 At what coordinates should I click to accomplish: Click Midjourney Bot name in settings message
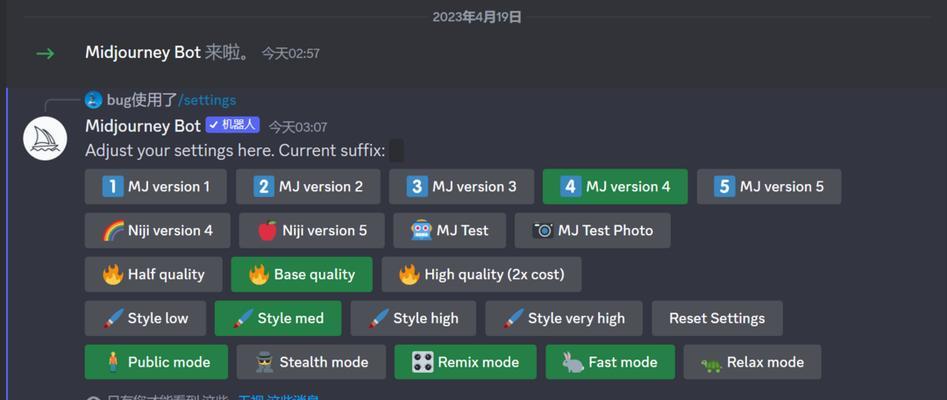143,126
